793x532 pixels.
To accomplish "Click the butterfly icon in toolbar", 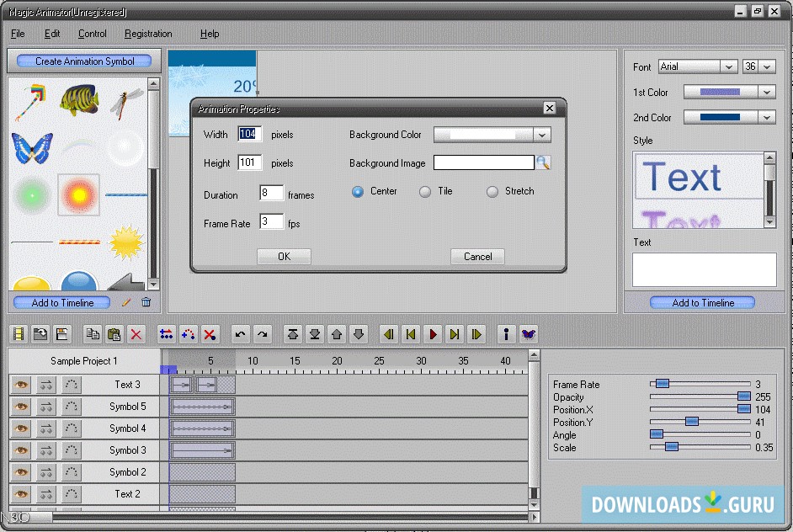I will 528,334.
